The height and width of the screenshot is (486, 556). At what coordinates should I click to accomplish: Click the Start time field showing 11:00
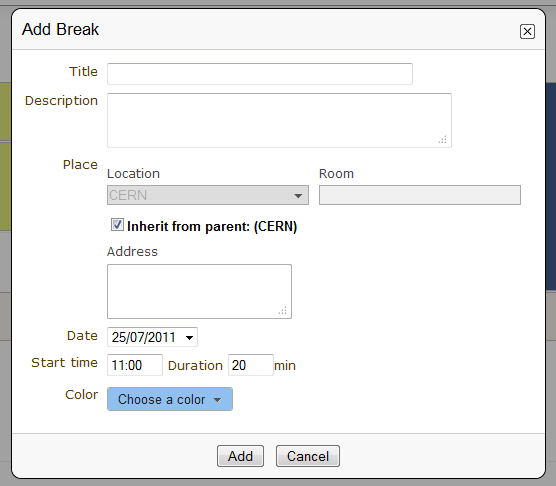135,365
